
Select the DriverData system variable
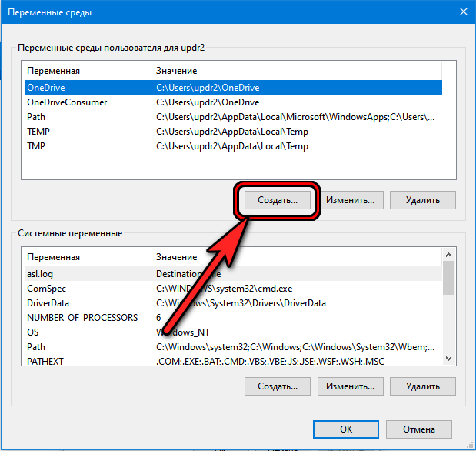pyautogui.click(x=48, y=302)
